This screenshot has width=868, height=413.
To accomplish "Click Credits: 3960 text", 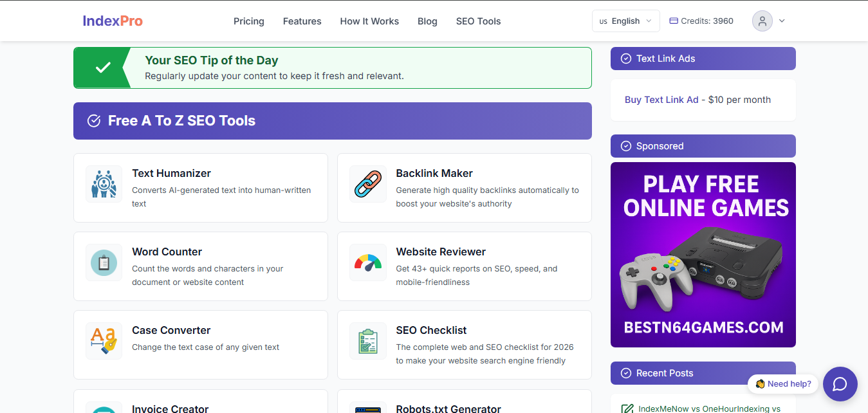I will [x=707, y=21].
